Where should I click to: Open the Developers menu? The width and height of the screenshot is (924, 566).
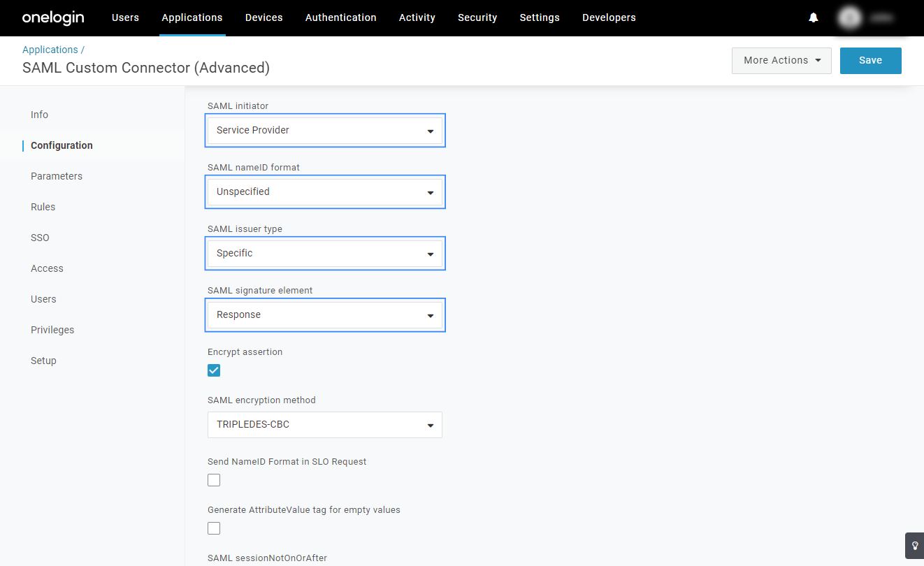click(x=609, y=17)
